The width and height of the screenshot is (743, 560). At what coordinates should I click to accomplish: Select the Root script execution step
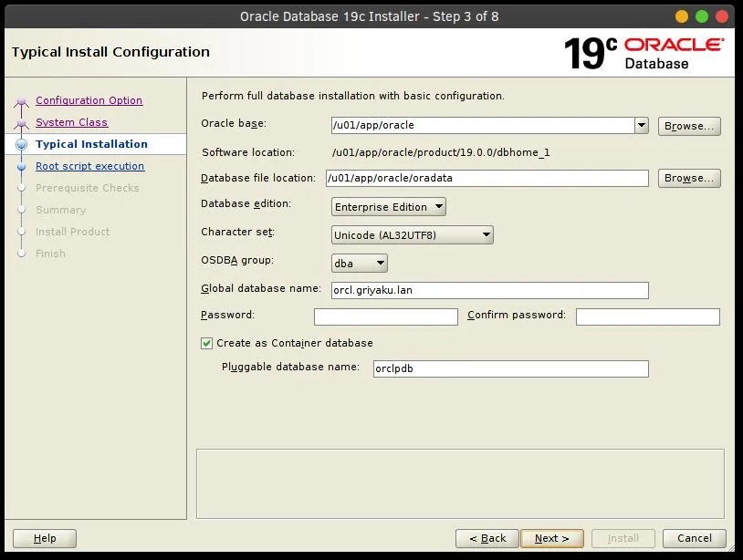(x=89, y=166)
